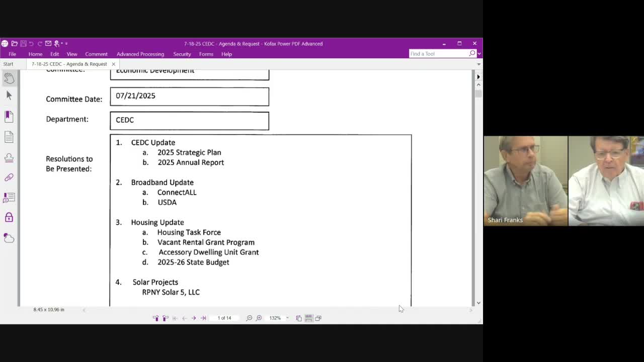Open the Stamps panel in sidebar
This screenshot has height=362, width=644.
tap(9, 157)
